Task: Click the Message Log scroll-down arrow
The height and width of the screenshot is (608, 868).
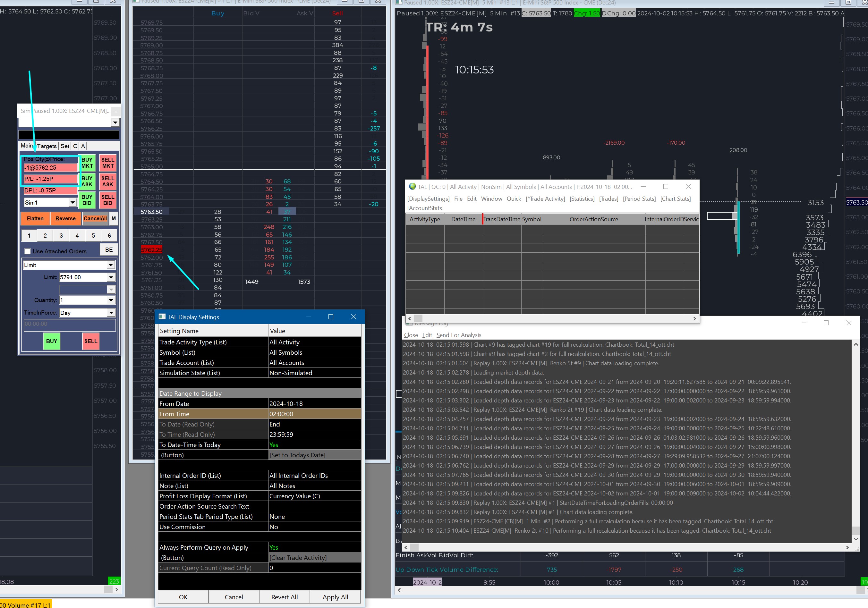Action: 856,539
